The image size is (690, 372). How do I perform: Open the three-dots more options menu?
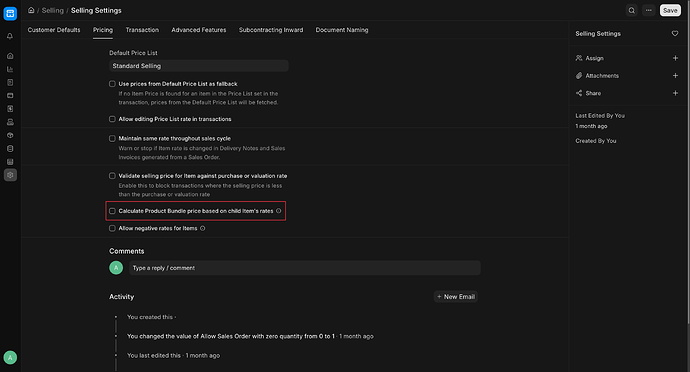click(649, 10)
